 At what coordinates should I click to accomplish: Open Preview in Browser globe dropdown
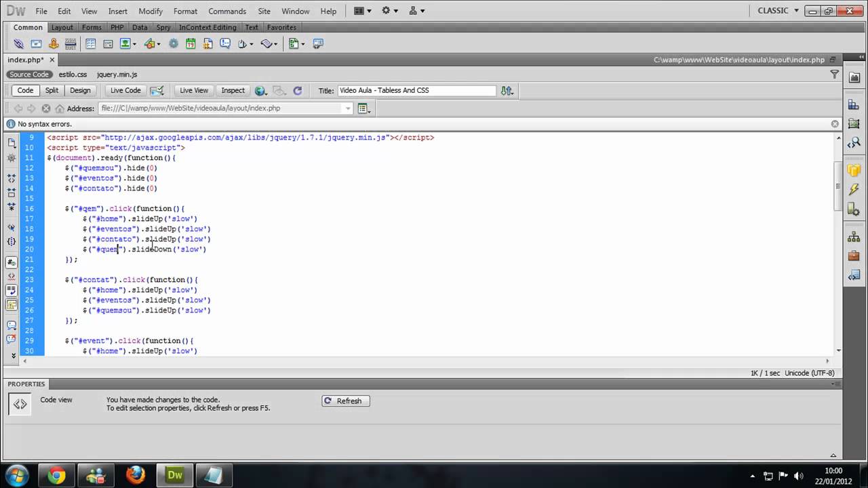[x=260, y=90]
